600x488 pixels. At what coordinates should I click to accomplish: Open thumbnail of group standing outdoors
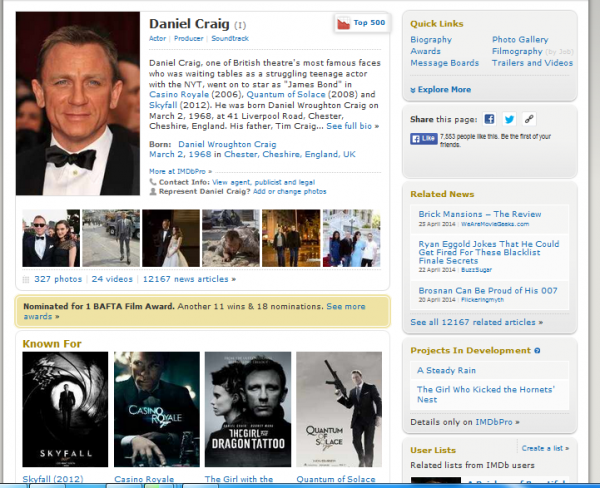click(x=352, y=238)
